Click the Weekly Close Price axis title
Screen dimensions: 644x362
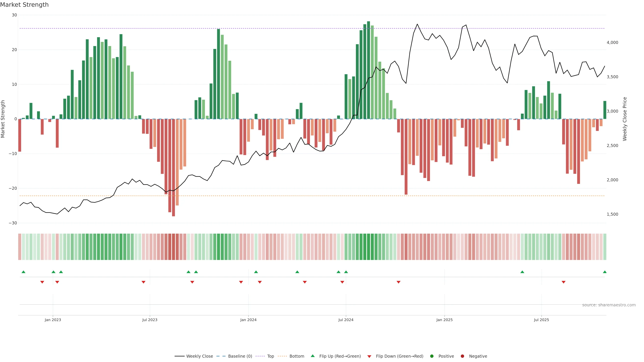pyautogui.click(x=625, y=119)
